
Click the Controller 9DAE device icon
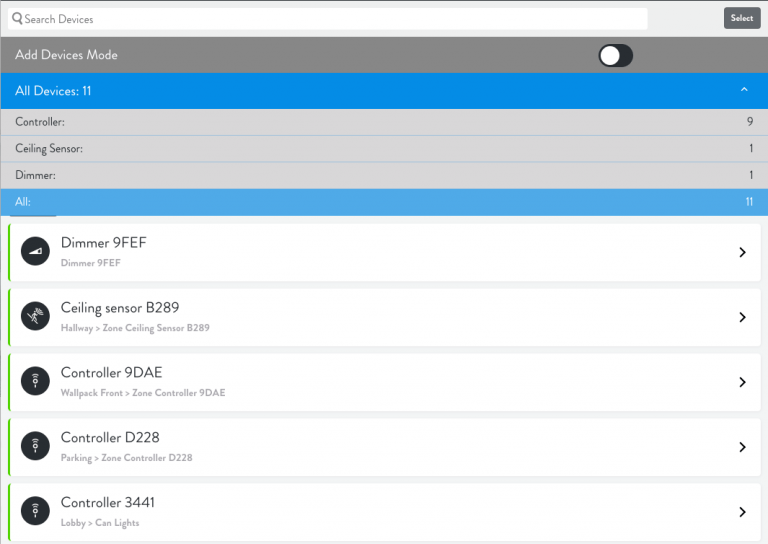coord(35,382)
